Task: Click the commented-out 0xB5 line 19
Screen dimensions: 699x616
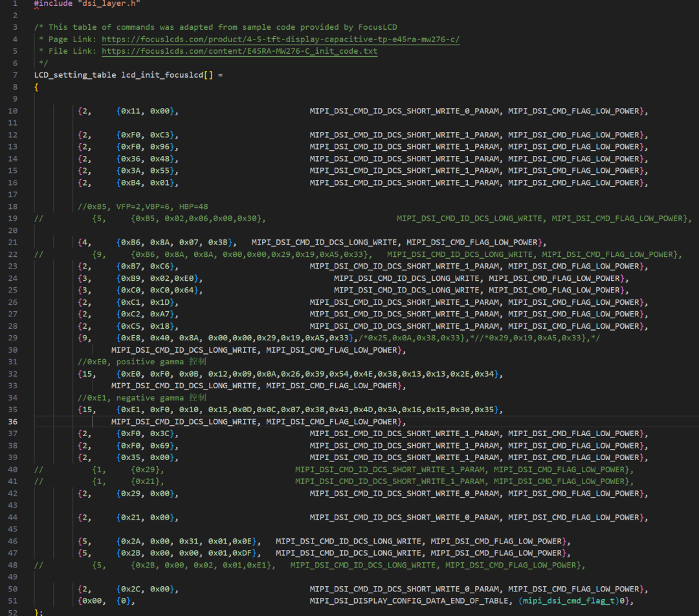Action: (x=362, y=219)
